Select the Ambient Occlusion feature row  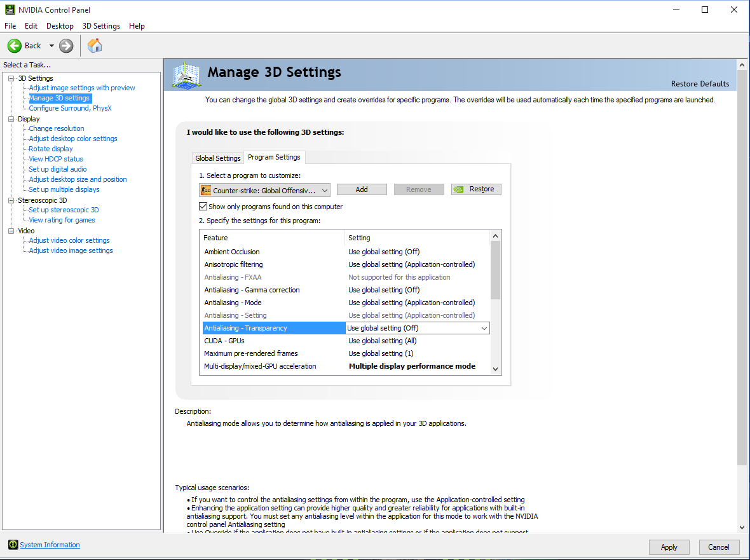345,252
